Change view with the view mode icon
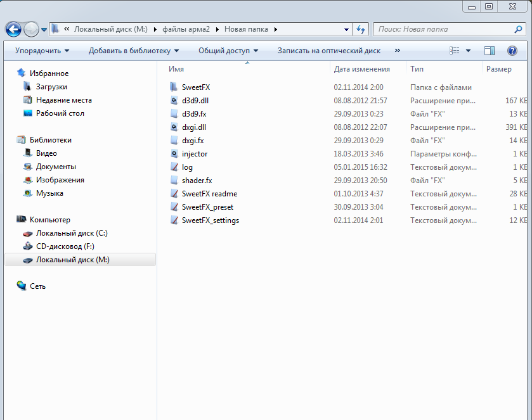The width and height of the screenshot is (532, 420). (454, 51)
